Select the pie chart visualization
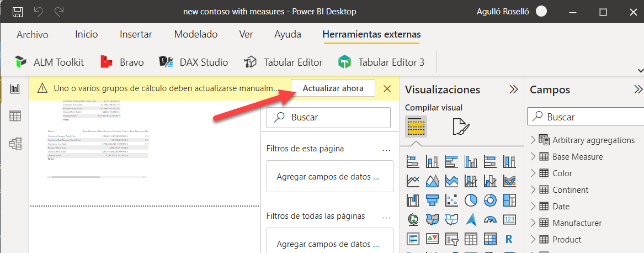The image size is (644, 253). click(x=471, y=199)
